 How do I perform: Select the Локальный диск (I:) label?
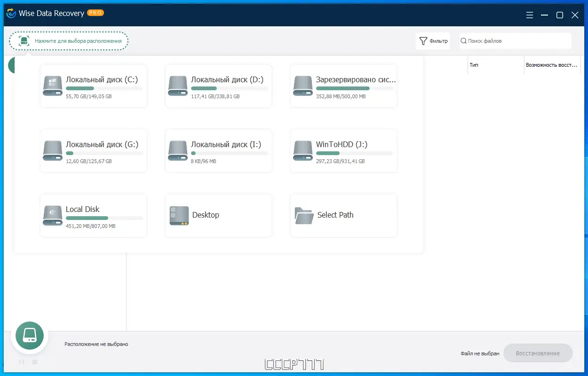click(x=226, y=144)
